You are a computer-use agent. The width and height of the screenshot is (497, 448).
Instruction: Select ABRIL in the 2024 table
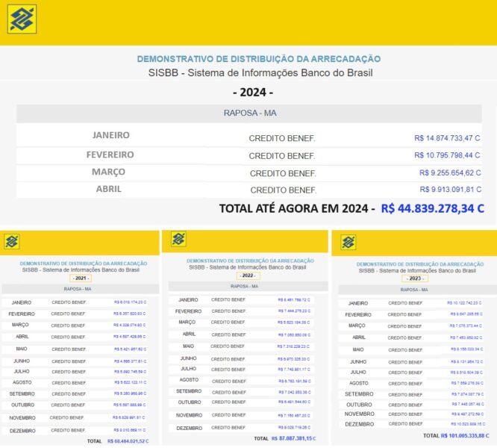[109, 189]
